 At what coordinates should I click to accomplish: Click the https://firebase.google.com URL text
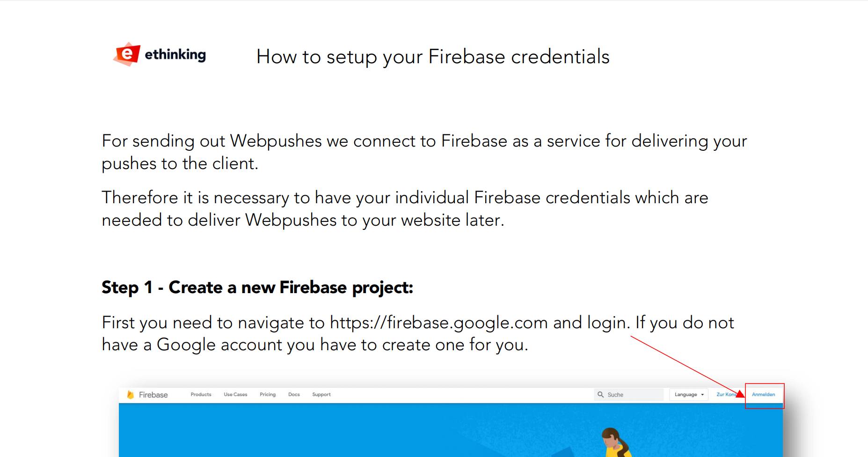click(x=439, y=323)
